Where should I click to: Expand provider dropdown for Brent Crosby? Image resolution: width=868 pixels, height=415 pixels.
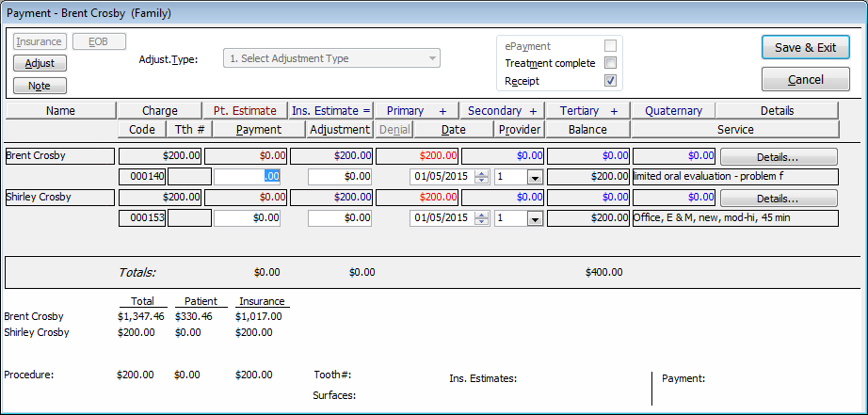pos(534,177)
